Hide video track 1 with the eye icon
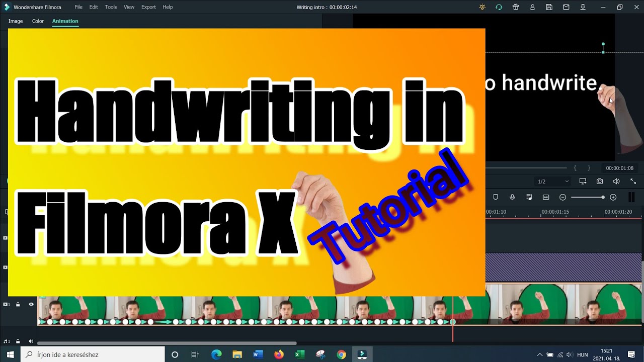Image resolution: width=644 pixels, height=362 pixels. coord(31,304)
